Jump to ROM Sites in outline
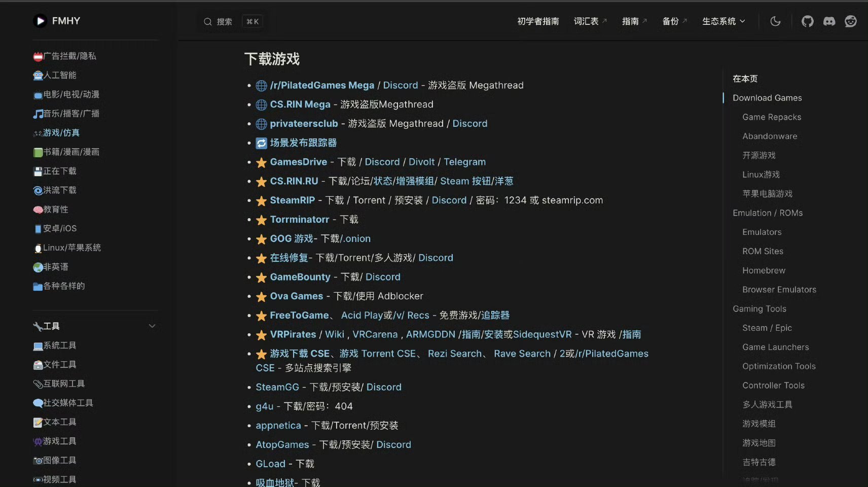 (x=763, y=252)
